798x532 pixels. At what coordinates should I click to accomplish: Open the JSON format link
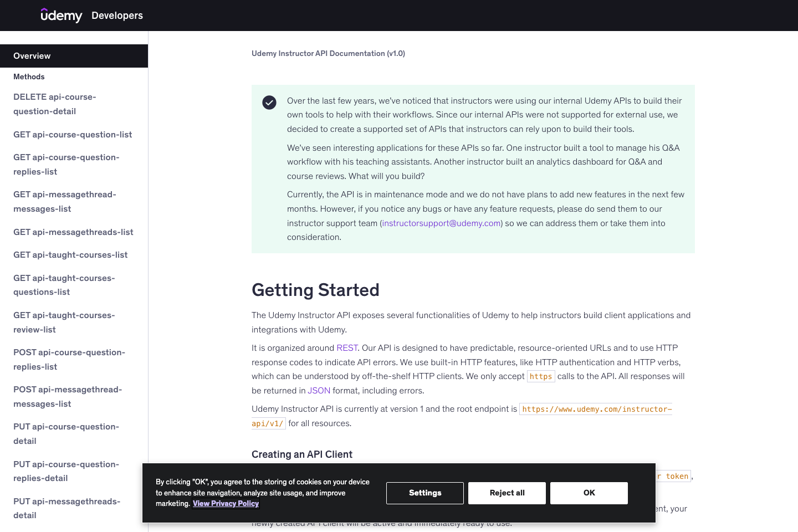click(319, 390)
